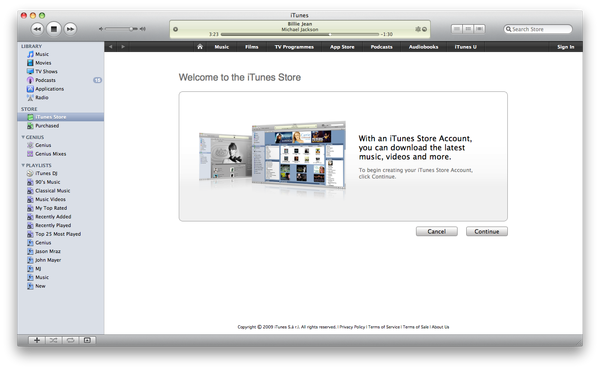Click the Cancel button
Image resolution: width=600 pixels, height=370 pixels.
437,231
